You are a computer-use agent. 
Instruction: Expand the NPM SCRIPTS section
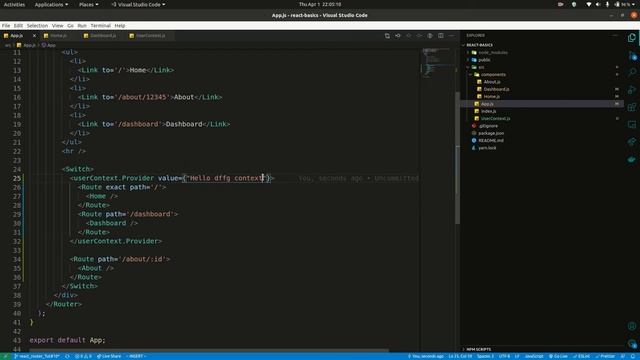(478, 349)
